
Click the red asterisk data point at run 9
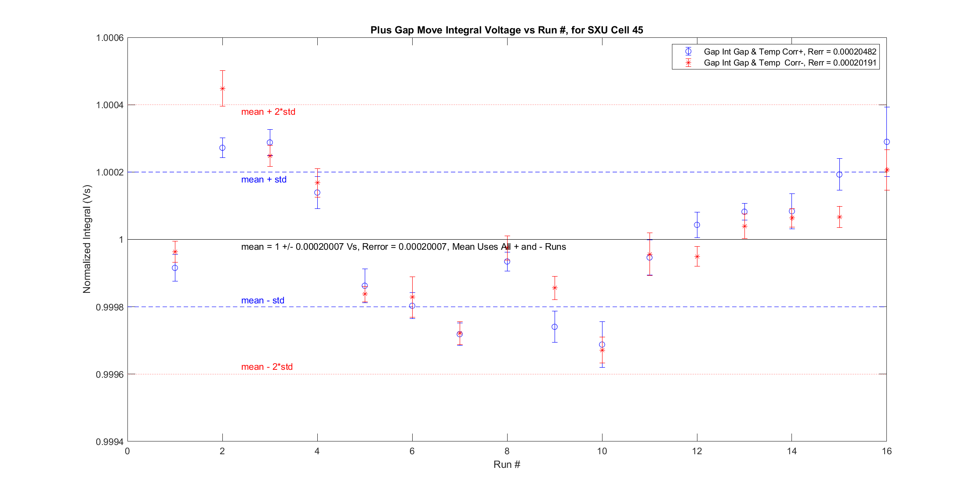coord(555,288)
